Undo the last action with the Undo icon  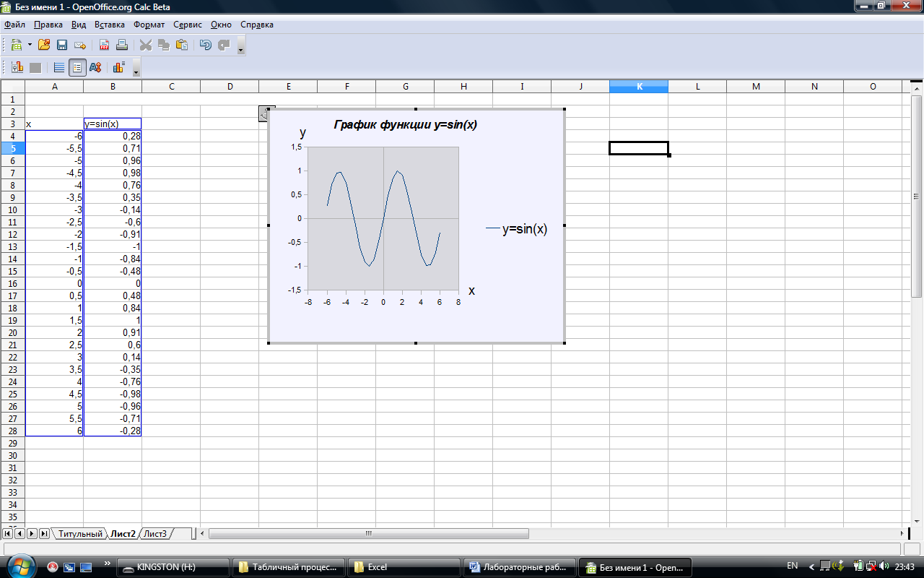click(x=206, y=45)
